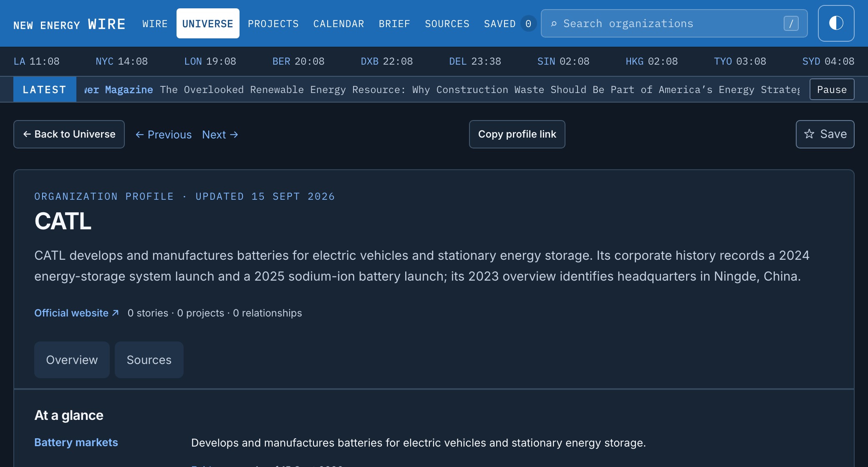Open the Battery markets link
The image size is (868, 467).
[x=76, y=442]
